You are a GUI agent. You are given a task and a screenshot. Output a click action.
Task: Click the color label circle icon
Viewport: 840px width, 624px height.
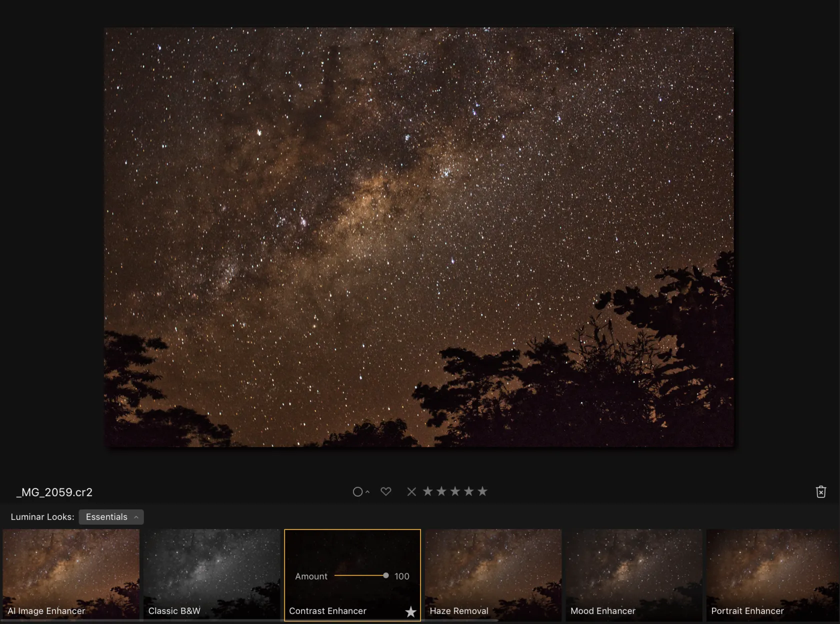[357, 492]
